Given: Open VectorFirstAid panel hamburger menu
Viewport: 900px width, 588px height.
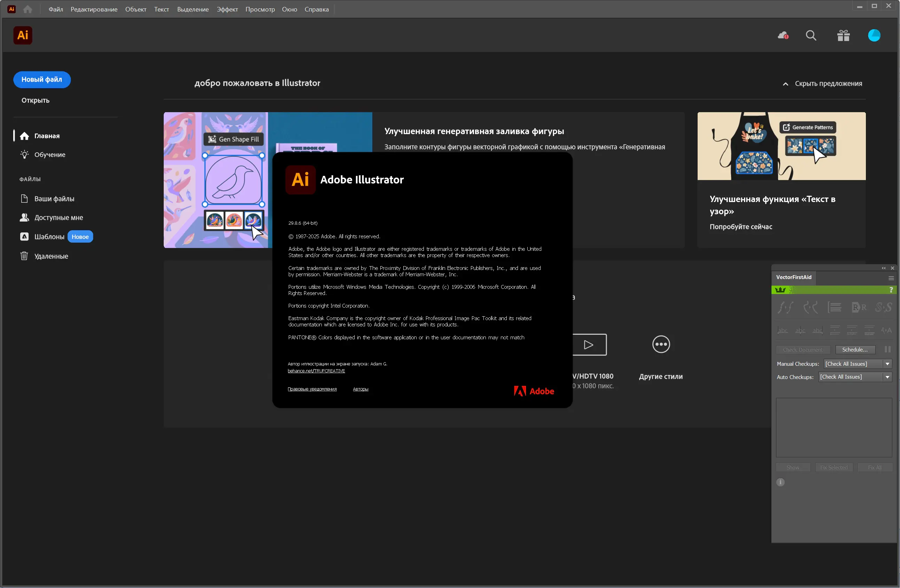Looking at the screenshot, I should pos(891,278).
